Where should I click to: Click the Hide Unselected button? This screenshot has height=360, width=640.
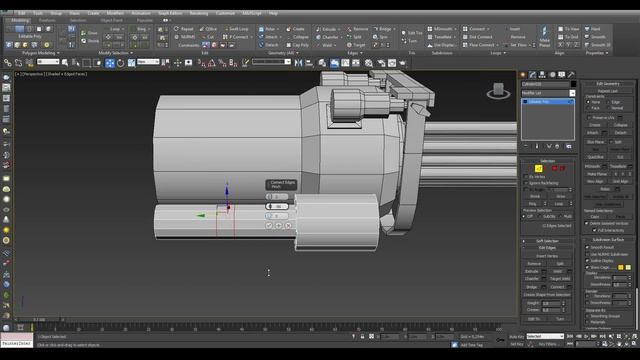[608, 204]
